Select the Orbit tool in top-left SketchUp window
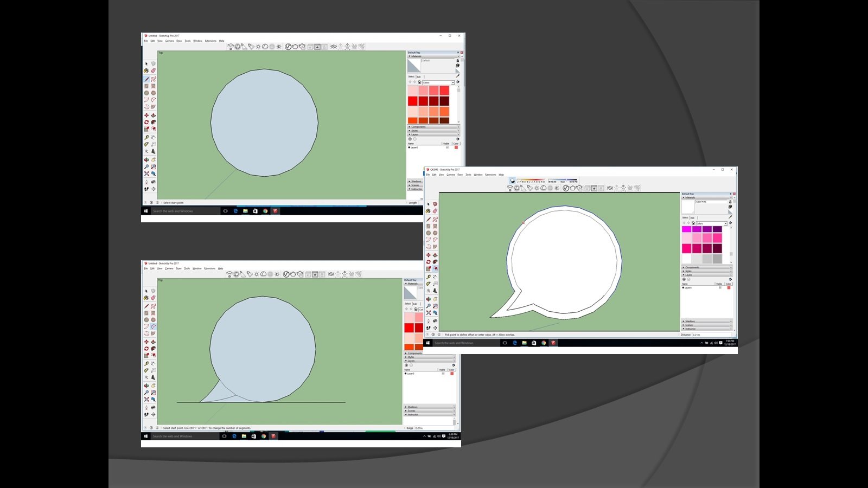 [x=146, y=160]
